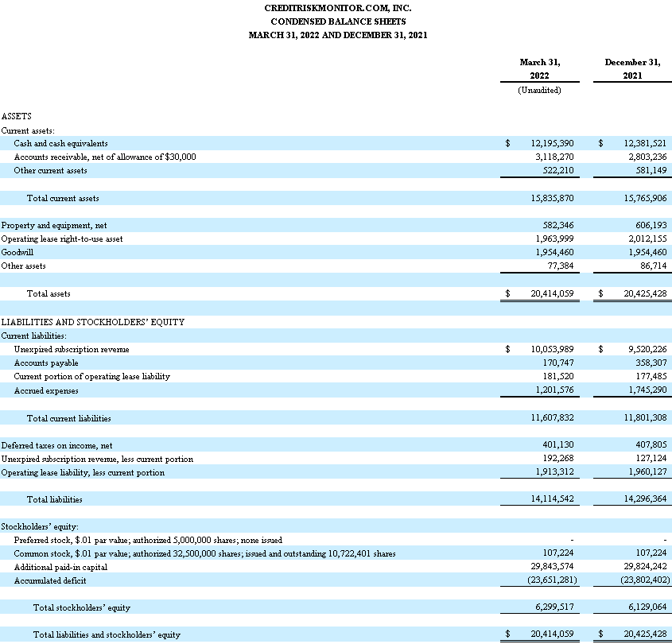Click the 'Total liabilities' label
The image size is (672, 644).
54,499
